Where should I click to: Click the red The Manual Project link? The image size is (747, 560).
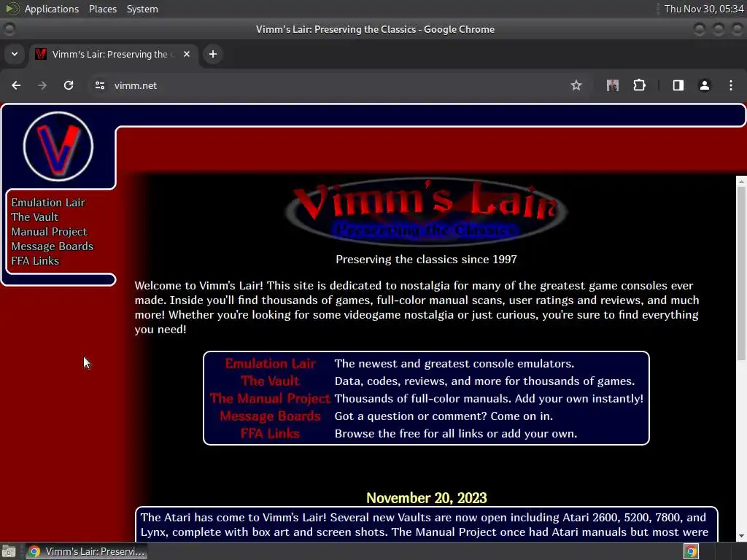coord(270,399)
